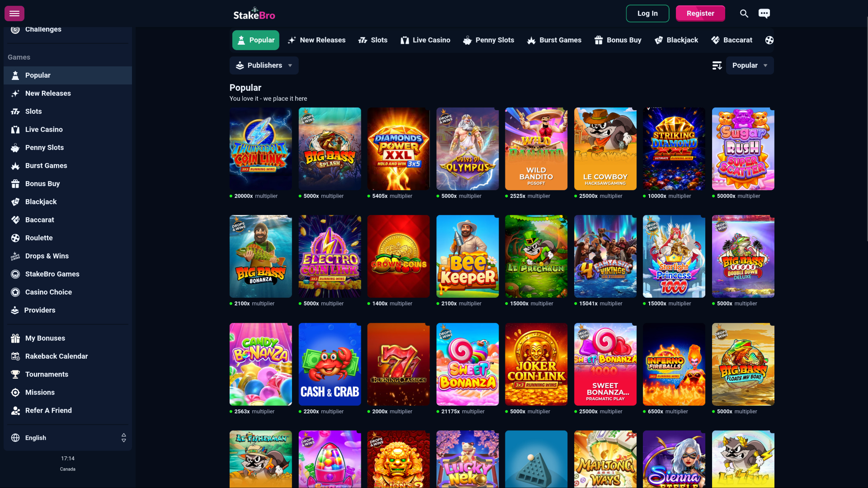Click the Register button
Image resolution: width=868 pixels, height=488 pixels.
[700, 14]
